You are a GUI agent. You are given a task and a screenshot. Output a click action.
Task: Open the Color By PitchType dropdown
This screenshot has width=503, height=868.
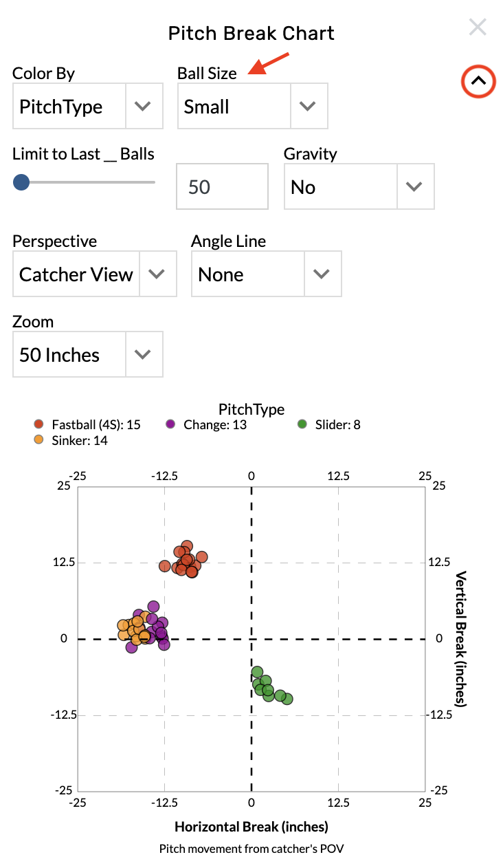click(x=87, y=106)
